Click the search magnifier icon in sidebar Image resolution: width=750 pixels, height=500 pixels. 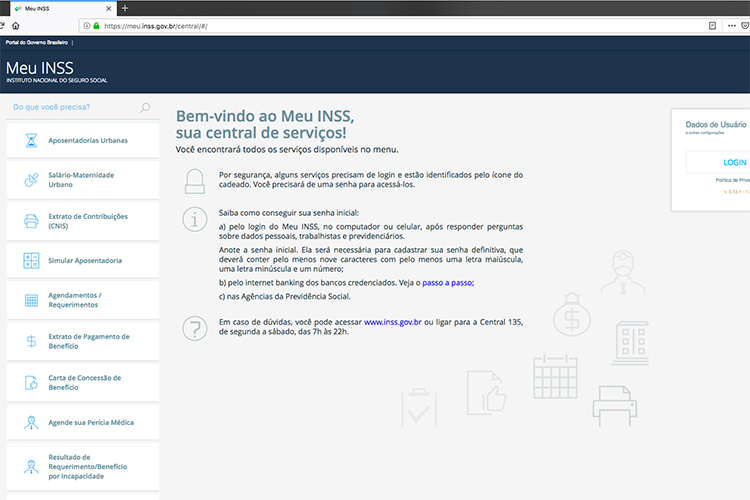tap(145, 108)
